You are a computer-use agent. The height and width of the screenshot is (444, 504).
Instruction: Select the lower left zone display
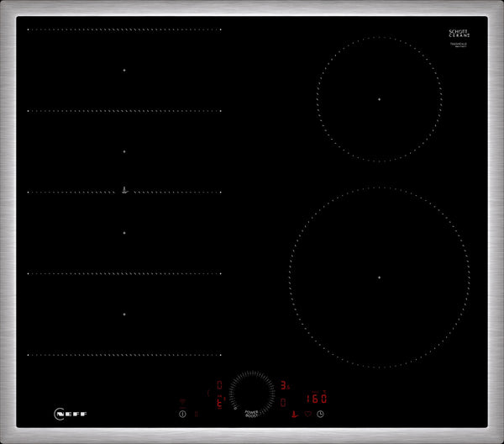[x=219, y=402]
